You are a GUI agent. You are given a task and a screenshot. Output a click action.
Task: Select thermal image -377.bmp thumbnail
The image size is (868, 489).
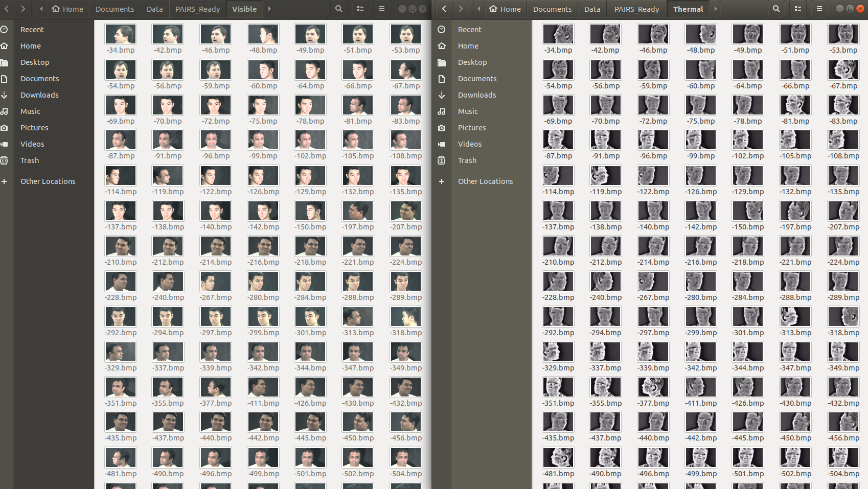click(653, 388)
